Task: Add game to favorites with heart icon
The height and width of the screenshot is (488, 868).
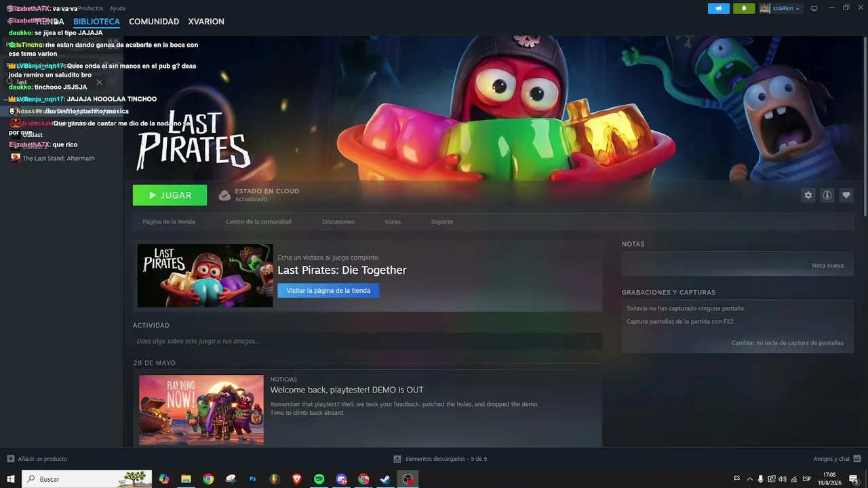Action: [x=846, y=195]
